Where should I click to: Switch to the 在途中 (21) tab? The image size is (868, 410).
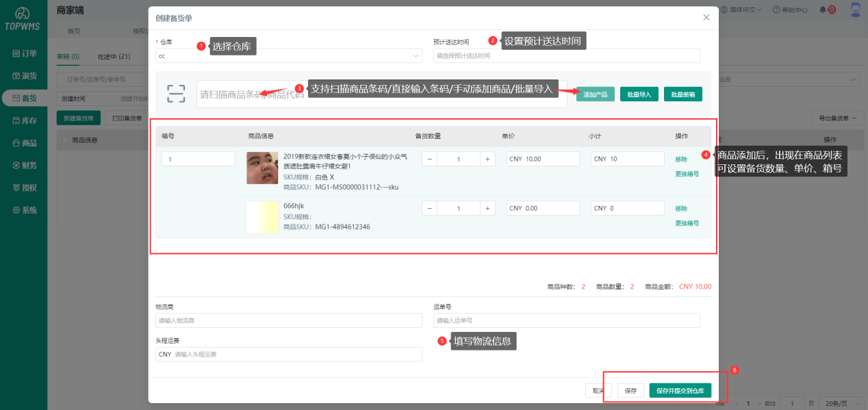pyautogui.click(x=114, y=56)
